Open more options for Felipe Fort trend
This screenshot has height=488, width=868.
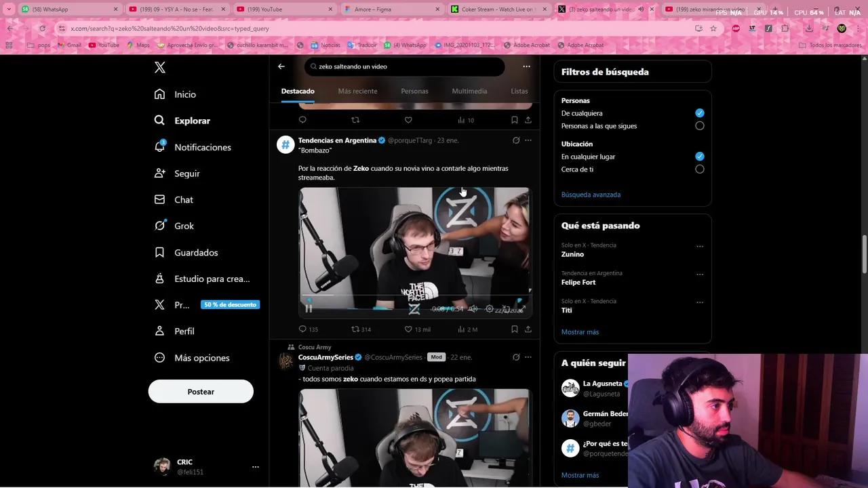click(x=700, y=274)
